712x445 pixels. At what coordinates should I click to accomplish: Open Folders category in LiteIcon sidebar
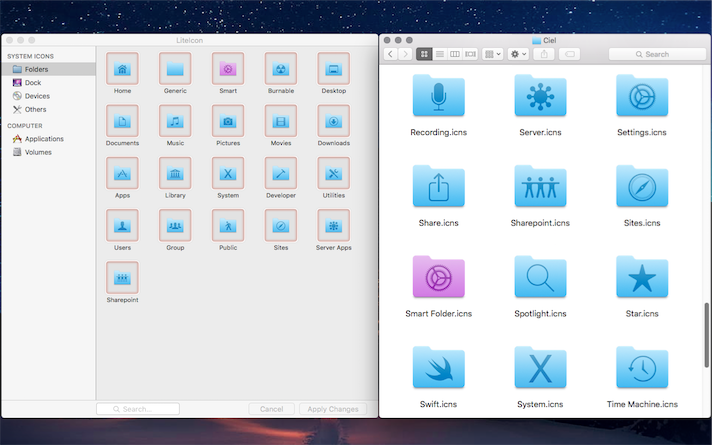point(48,69)
